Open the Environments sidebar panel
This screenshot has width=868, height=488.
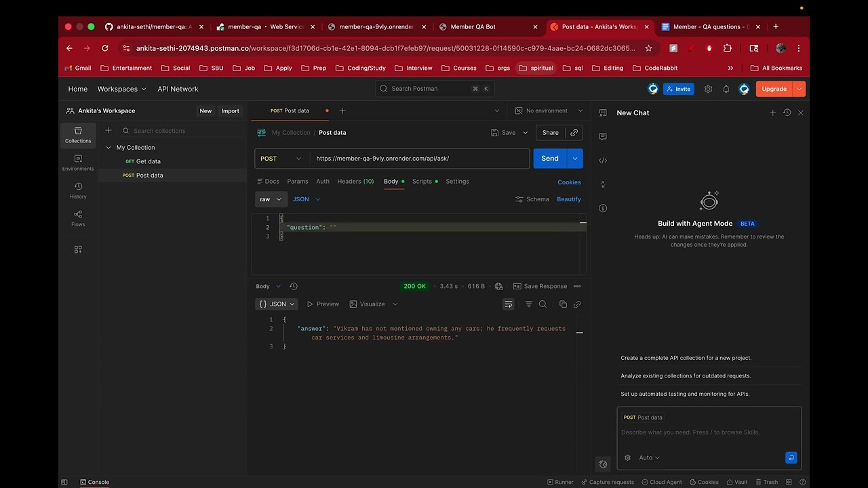(78, 163)
